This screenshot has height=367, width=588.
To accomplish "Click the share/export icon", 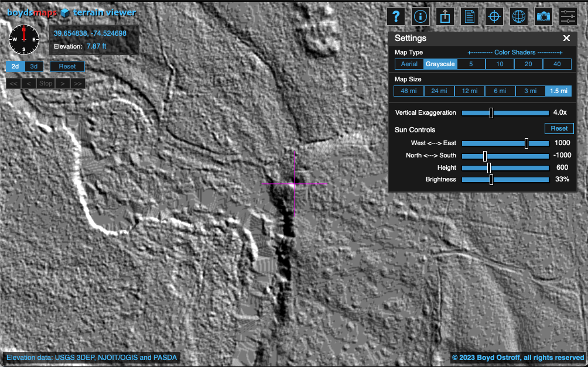I will coord(445,16).
